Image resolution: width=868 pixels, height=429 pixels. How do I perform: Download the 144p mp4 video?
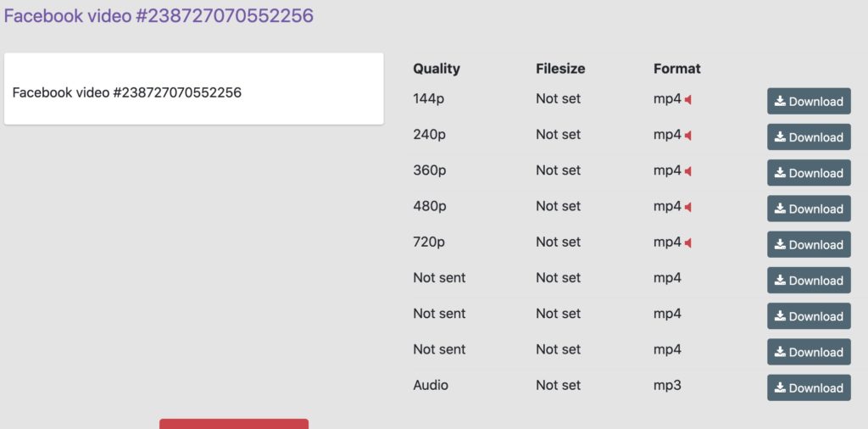(809, 102)
